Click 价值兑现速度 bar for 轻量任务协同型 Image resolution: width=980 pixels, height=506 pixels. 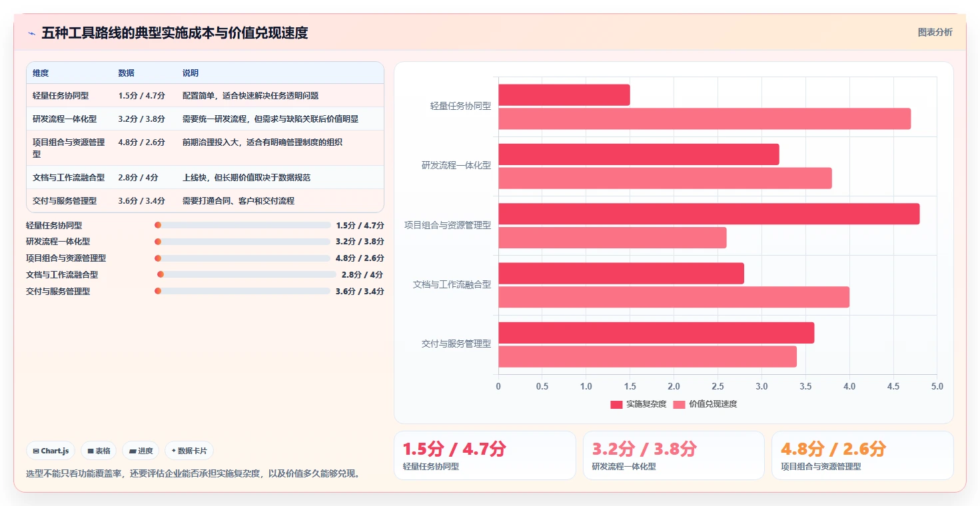(705, 119)
